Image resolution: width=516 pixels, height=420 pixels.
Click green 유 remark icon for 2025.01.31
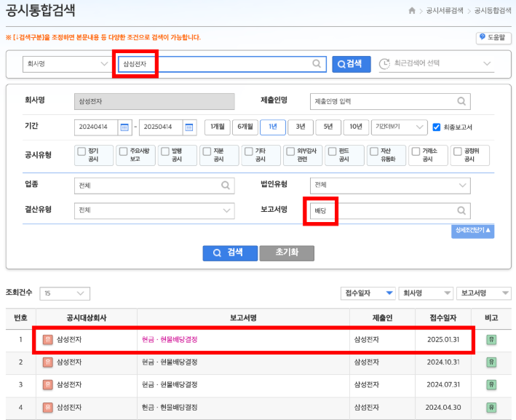click(491, 340)
